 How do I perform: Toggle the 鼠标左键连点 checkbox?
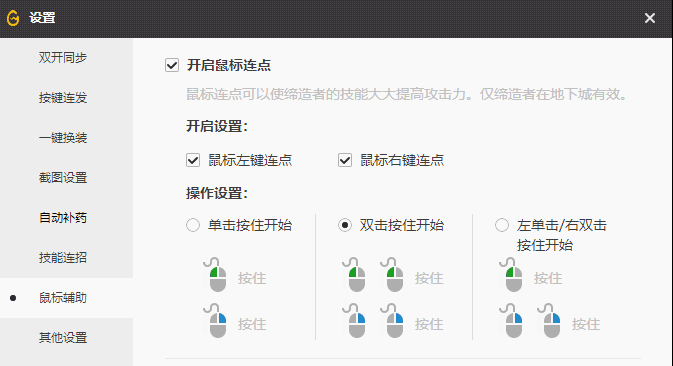pos(193,160)
